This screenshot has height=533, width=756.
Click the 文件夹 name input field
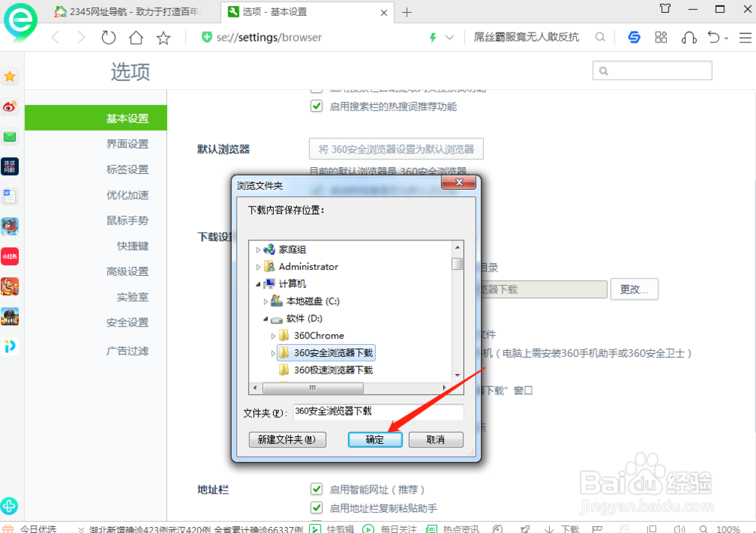coord(379,412)
